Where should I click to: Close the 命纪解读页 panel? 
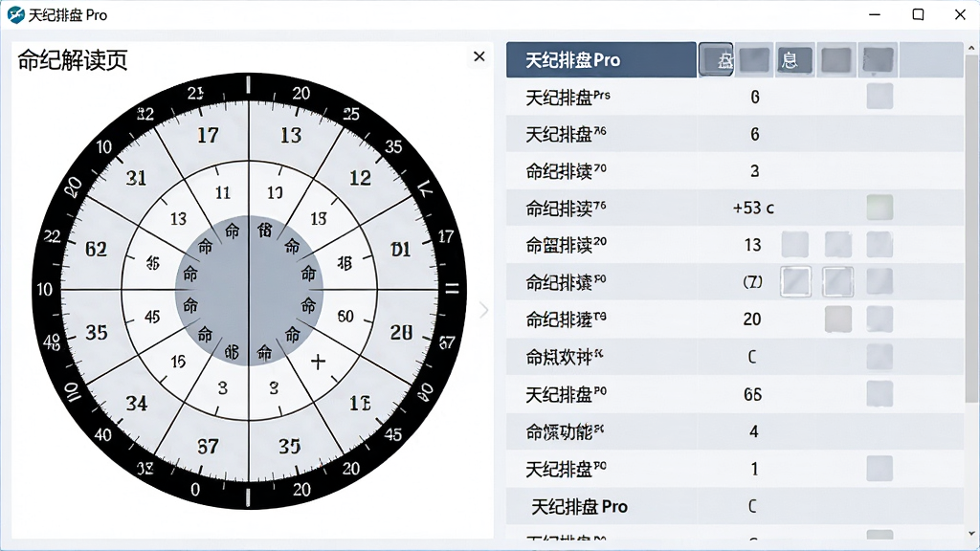pos(479,56)
